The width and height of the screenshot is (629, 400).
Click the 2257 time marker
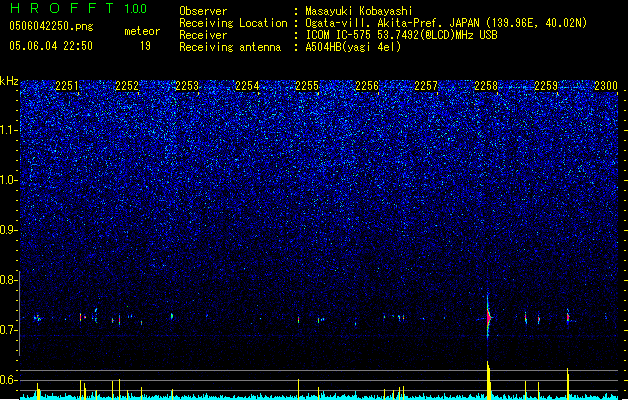pos(426,86)
